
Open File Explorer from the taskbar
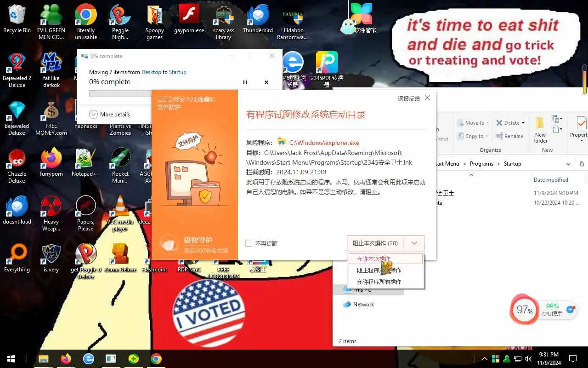click(x=44, y=359)
